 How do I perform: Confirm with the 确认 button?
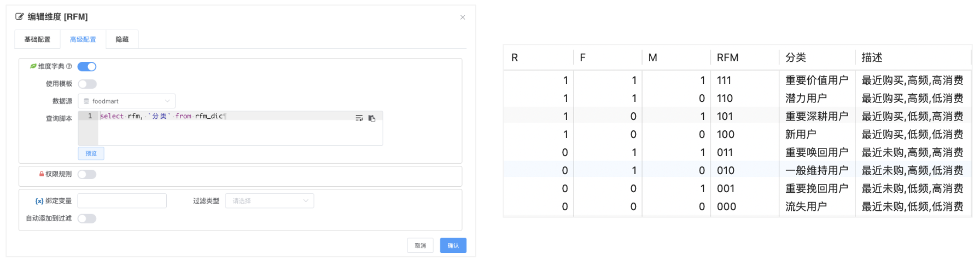453,245
